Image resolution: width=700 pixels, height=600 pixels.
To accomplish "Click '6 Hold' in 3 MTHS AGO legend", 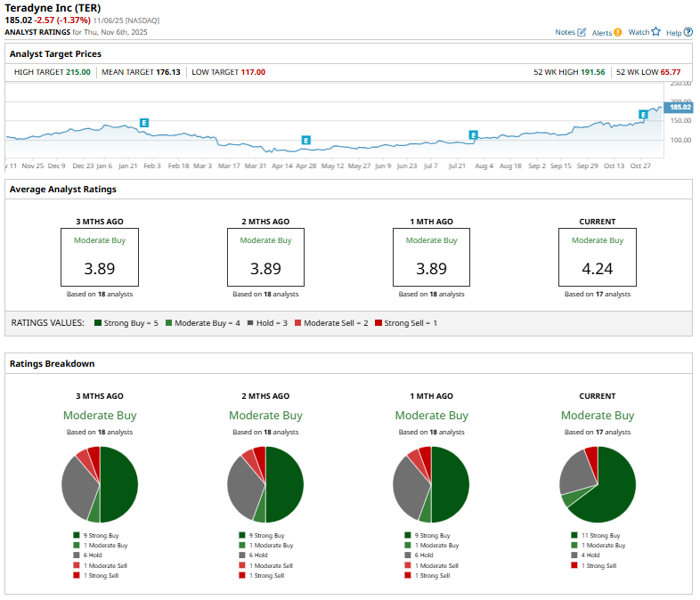I will click(93, 555).
